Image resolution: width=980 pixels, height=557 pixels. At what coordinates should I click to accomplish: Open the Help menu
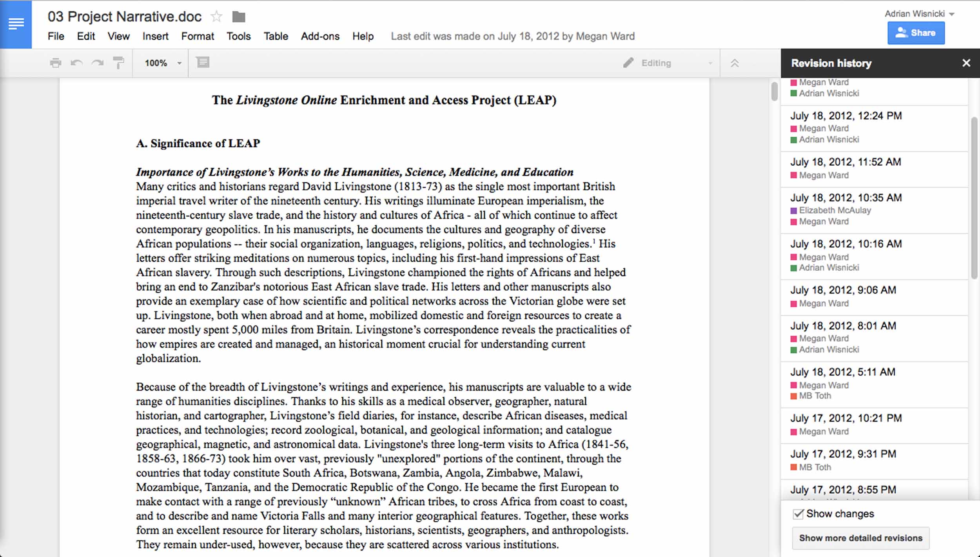tap(363, 36)
